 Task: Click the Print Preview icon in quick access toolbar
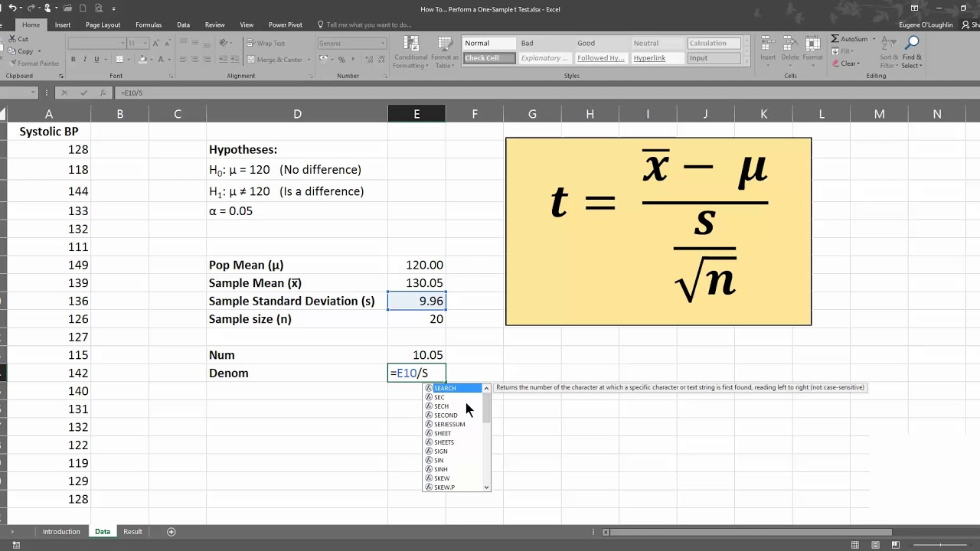[98, 8]
